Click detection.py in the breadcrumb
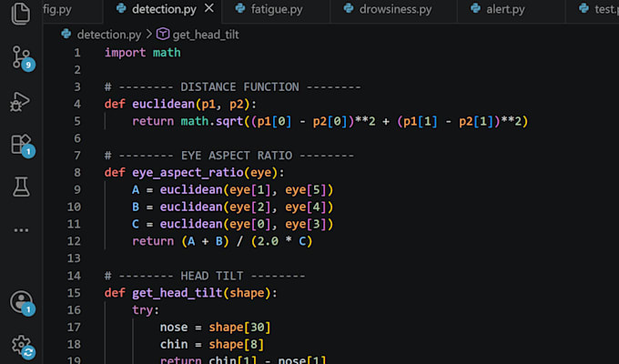Screen dimensions: 619x364 109,35
